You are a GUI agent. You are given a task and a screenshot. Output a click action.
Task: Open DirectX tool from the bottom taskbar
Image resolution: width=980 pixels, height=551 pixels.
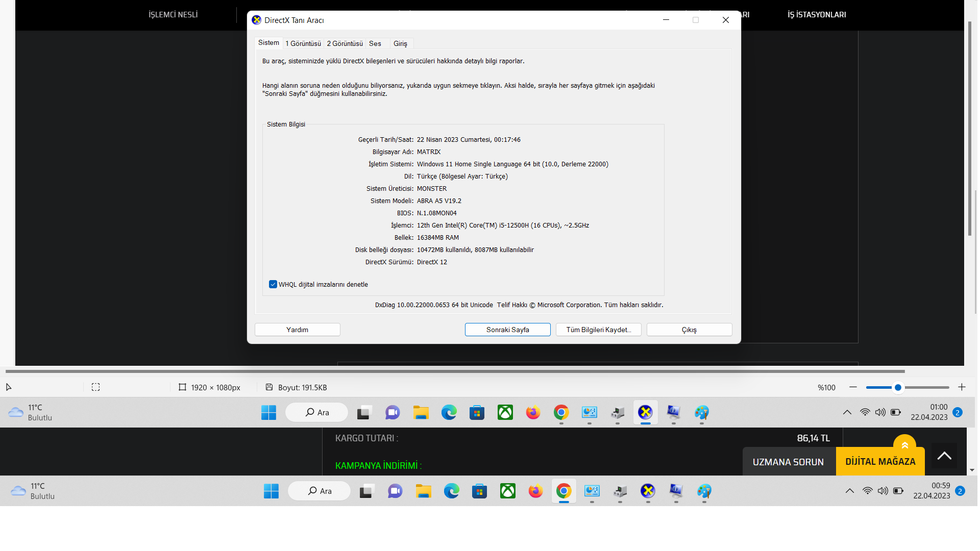click(648, 491)
